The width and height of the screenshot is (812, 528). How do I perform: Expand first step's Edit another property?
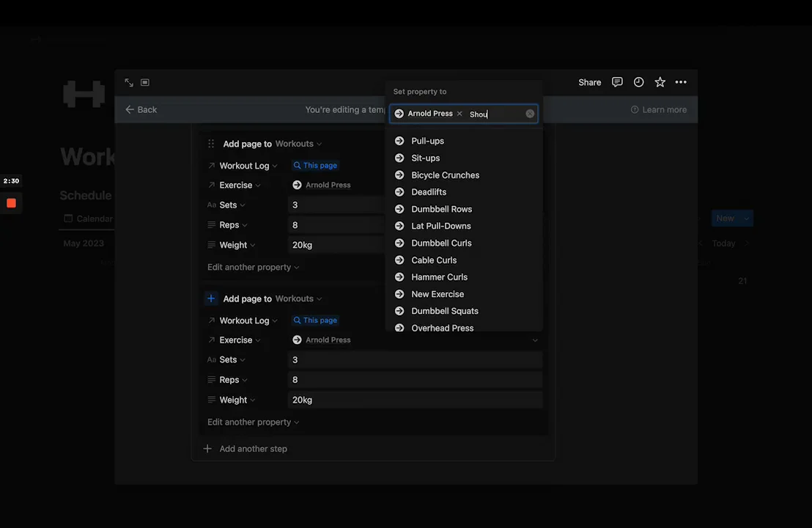[254, 268]
